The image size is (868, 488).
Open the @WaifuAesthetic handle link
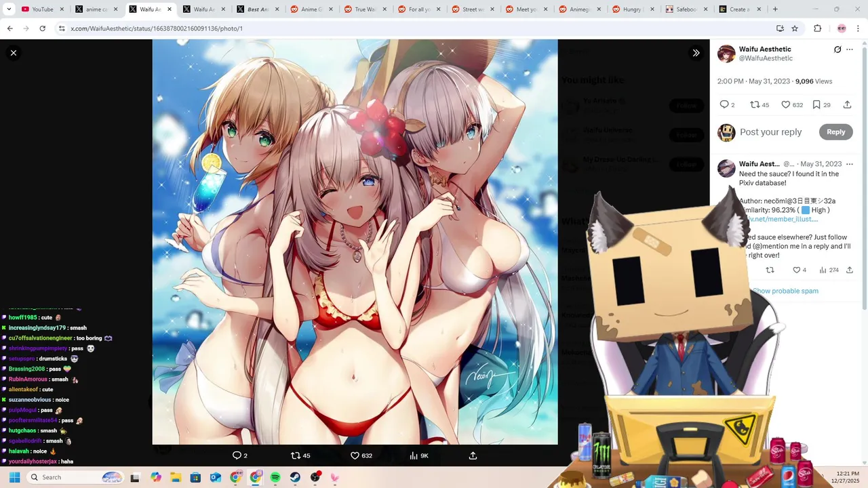coord(766,58)
